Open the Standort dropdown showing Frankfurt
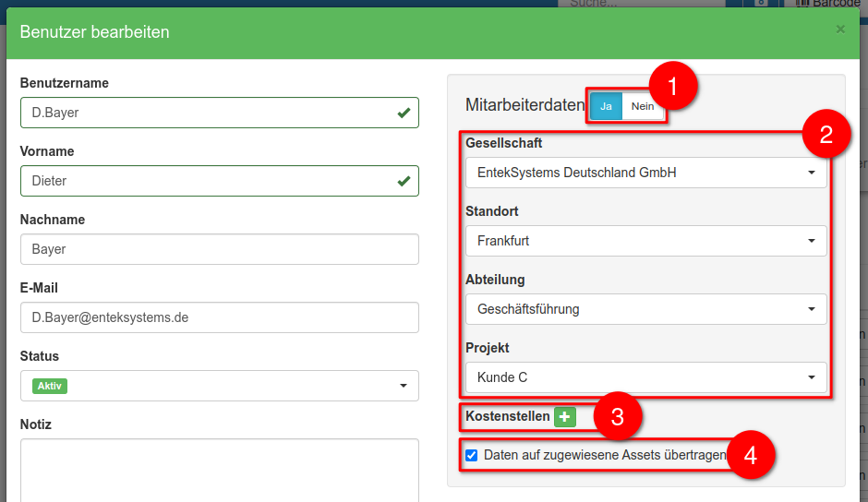The width and height of the screenshot is (868, 502). pos(646,241)
